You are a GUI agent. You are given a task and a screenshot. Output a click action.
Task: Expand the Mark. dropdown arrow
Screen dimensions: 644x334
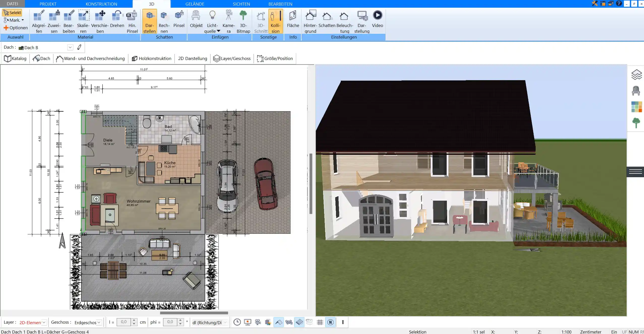pos(23,20)
